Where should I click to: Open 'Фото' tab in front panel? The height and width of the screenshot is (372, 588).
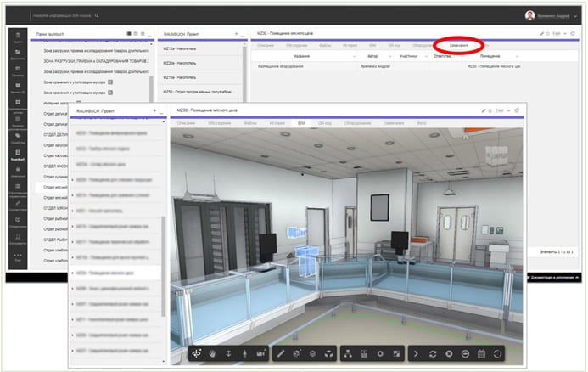[x=422, y=123]
